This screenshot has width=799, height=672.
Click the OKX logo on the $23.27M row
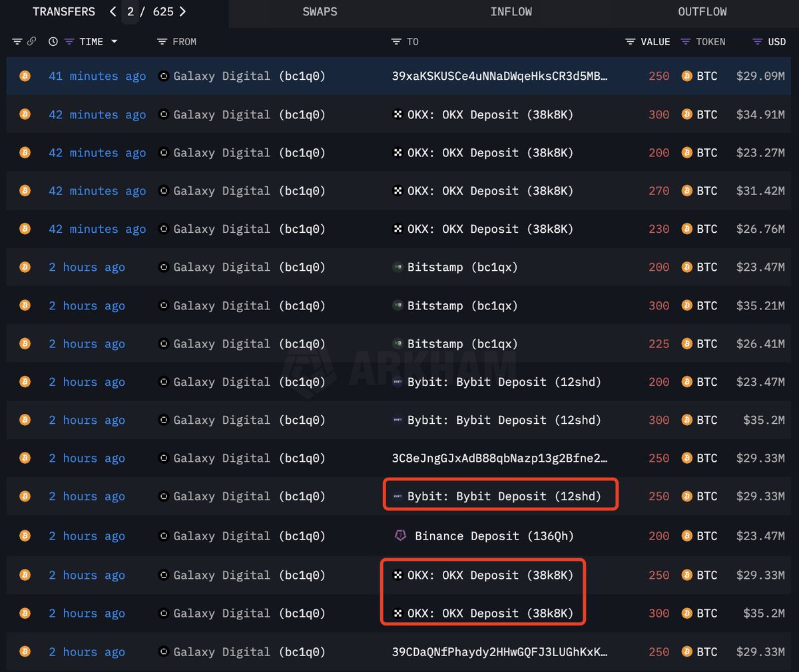point(398,152)
